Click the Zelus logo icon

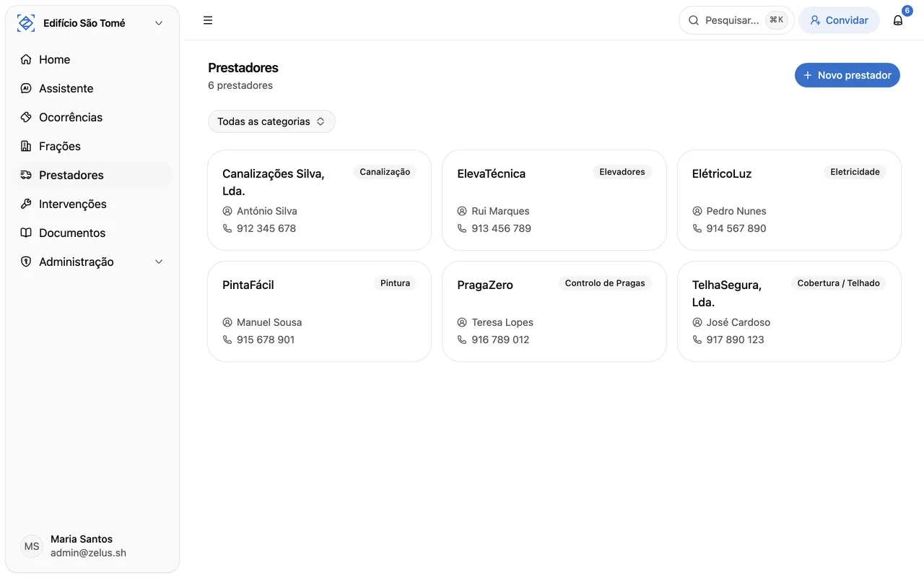[x=26, y=23]
